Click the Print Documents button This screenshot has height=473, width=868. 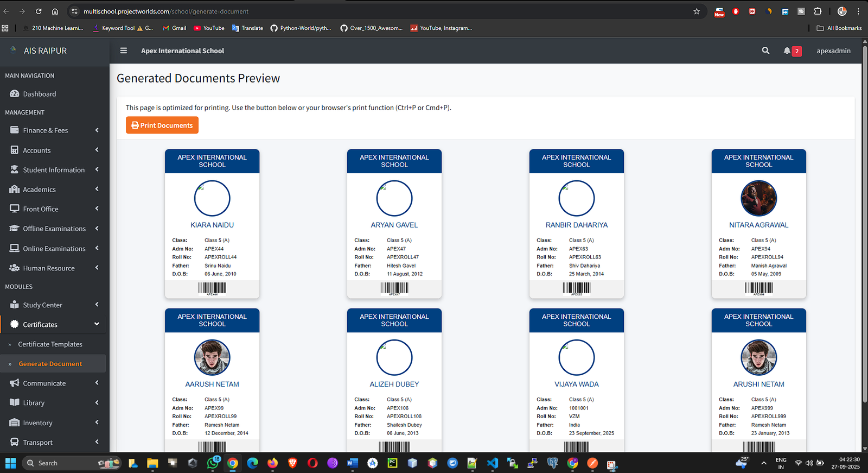[162, 125]
